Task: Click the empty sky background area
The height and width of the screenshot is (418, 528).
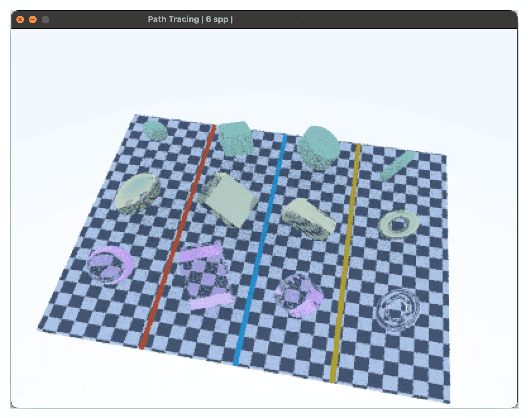Action: click(x=264, y=67)
